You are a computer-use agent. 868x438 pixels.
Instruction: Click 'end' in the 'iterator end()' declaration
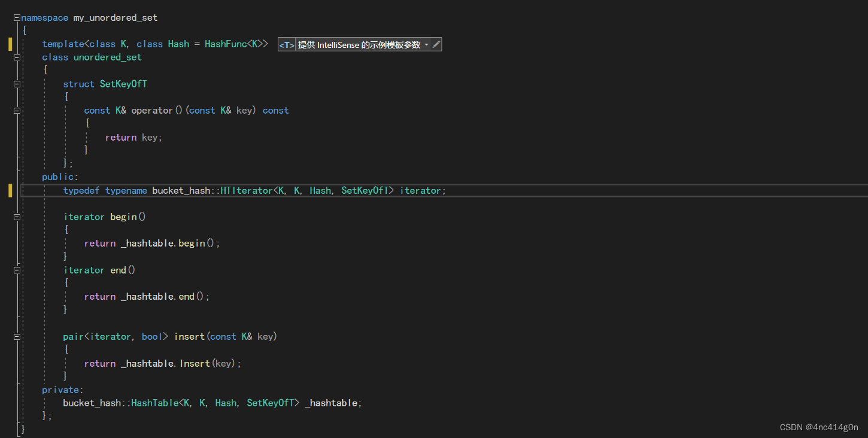pyautogui.click(x=119, y=270)
